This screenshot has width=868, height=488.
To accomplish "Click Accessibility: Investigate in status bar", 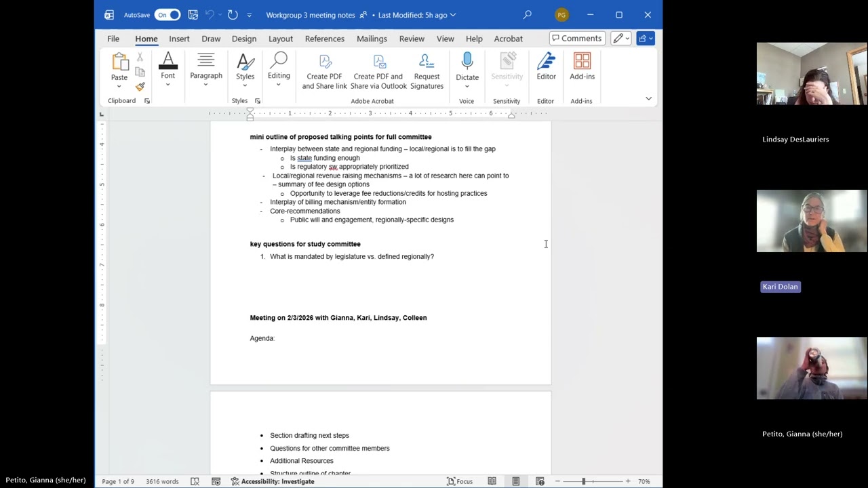I will pyautogui.click(x=273, y=481).
